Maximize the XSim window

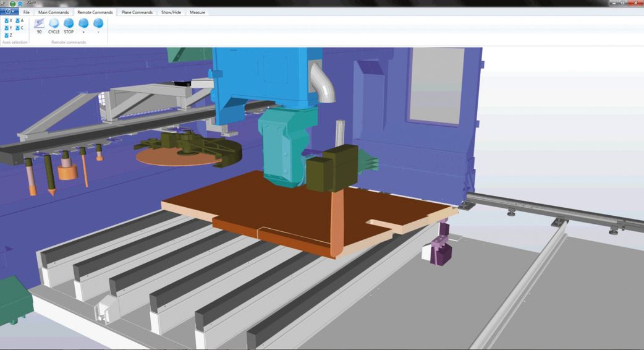(622, 3)
